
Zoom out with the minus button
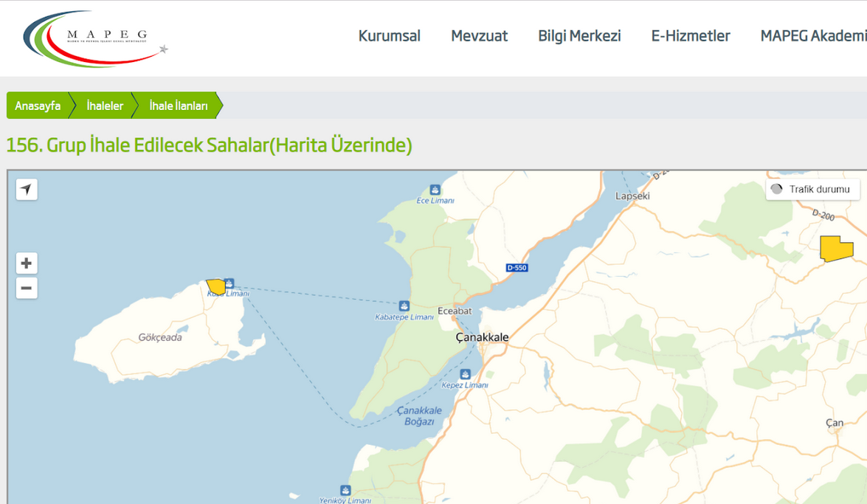pyautogui.click(x=27, y=288)
